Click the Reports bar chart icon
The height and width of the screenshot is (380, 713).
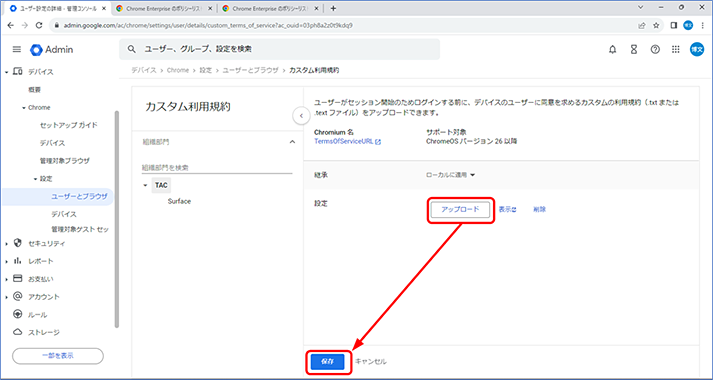tap(18, 260)
